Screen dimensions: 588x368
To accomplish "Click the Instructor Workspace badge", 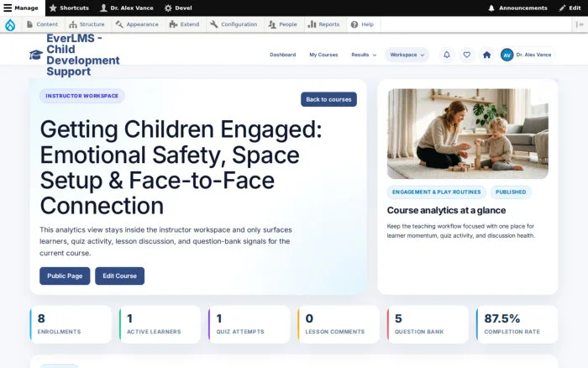I will [82, 96].
